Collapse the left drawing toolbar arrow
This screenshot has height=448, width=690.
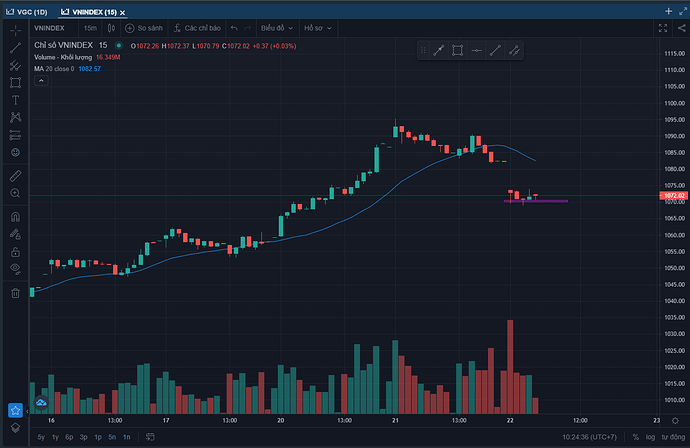tap(27, 411)
